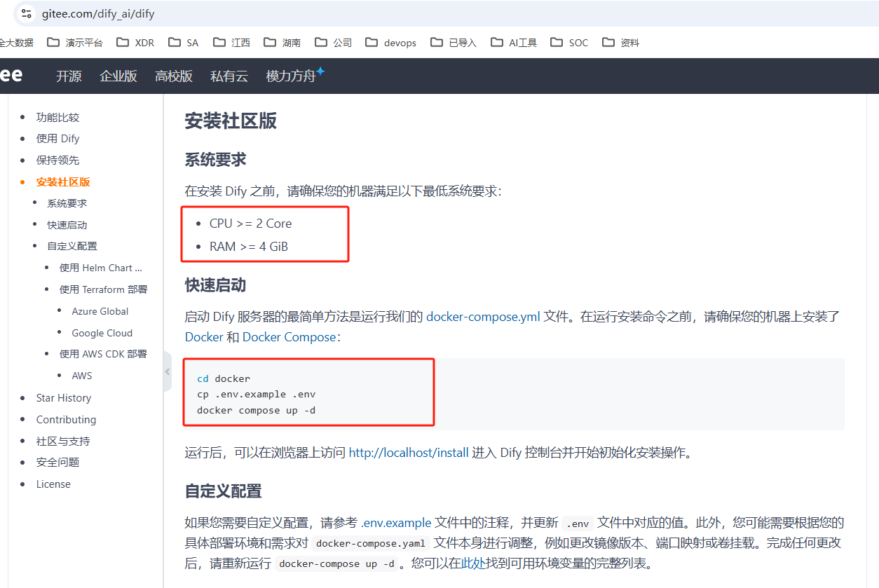Go to 使用 Terraform 部署 in outline

[x=103, y=289]
